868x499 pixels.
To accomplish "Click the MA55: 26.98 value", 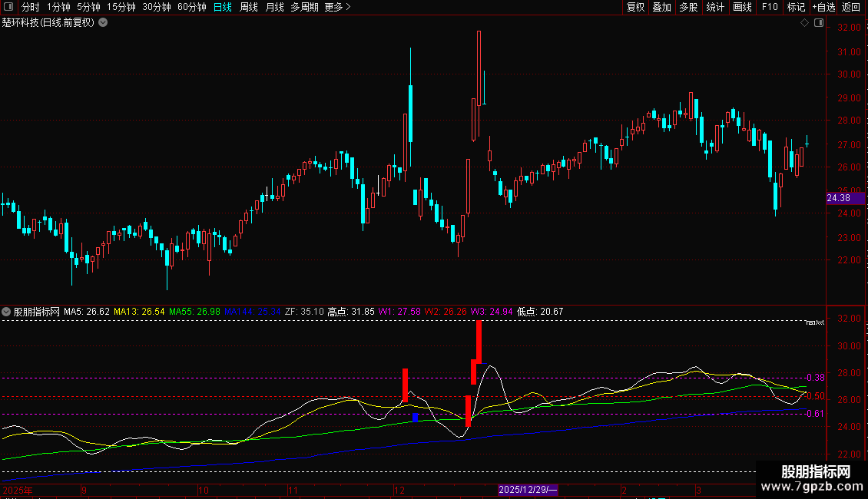I will pyautogui.click(x=194, y=312).
